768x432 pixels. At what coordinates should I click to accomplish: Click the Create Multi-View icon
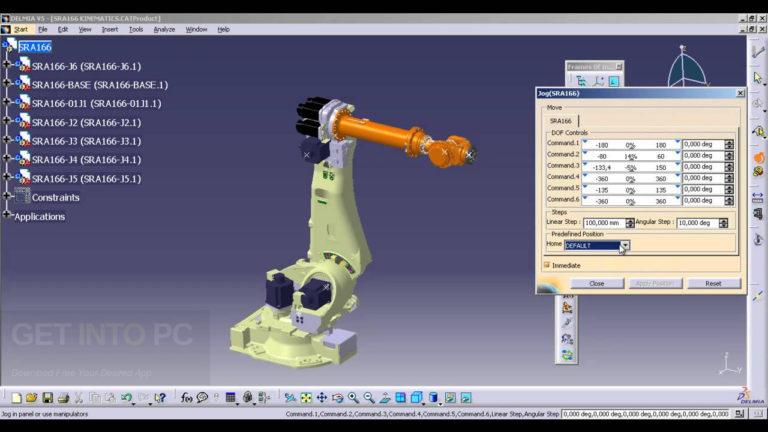[x=401, y=398]
